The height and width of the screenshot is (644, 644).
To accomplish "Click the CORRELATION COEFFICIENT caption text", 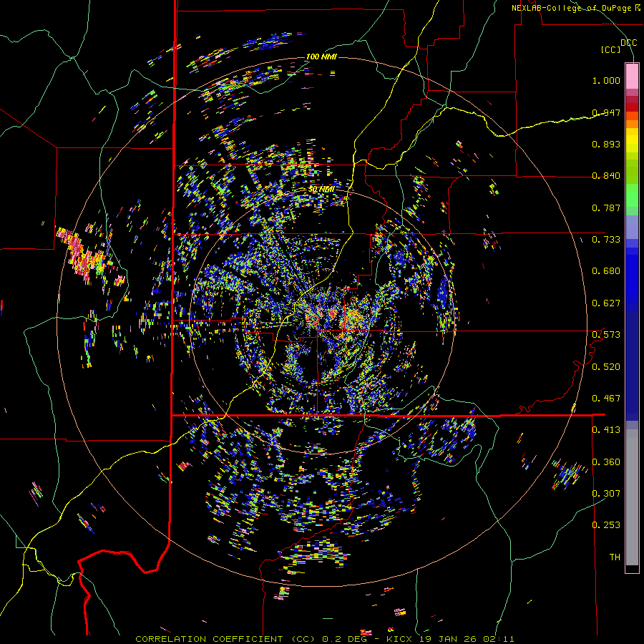I will (209, 639).
